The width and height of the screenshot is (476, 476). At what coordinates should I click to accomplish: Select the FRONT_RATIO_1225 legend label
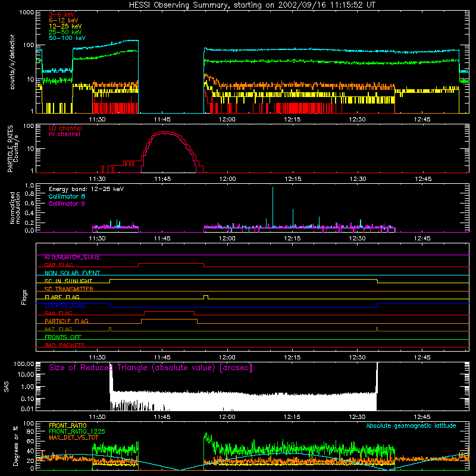[x=77, y=432]
